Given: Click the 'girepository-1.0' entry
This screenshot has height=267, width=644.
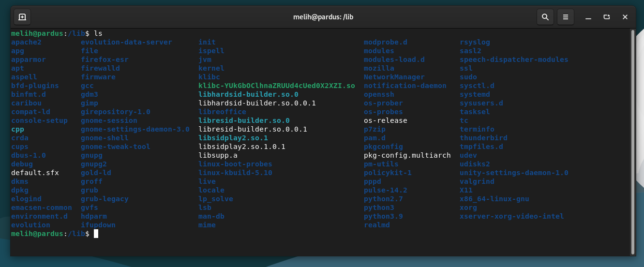Looking at the screenshot, I should [116, 112].
